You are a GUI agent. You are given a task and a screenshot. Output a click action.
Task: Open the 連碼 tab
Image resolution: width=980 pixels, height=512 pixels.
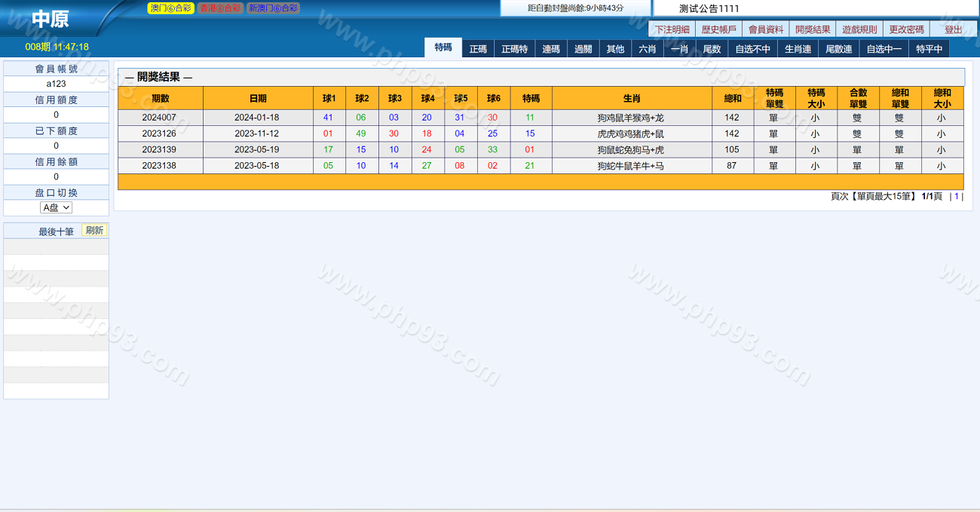click(x=551, y=49)
